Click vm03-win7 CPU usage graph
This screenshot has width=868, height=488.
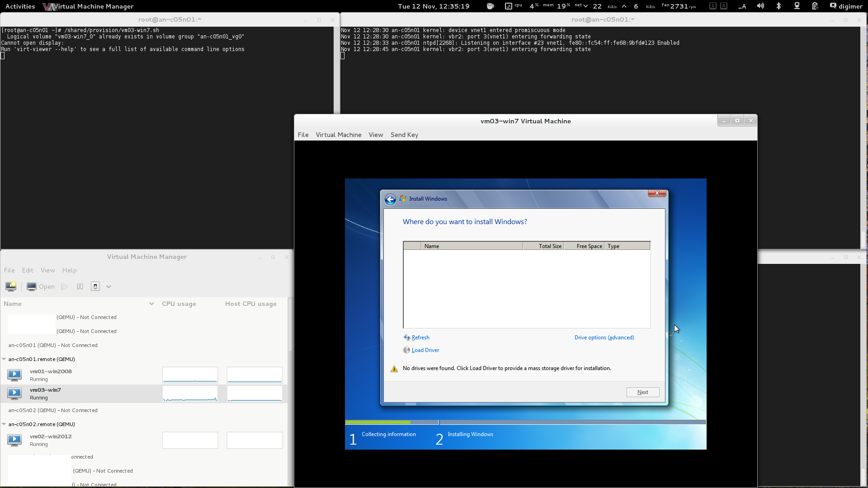pos(190,394)
